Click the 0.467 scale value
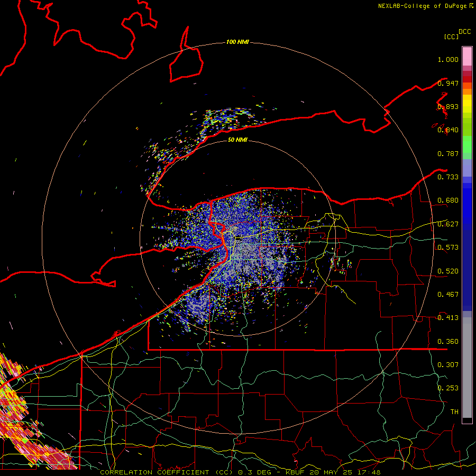Viewport: 476px width, 476px height. click(448, 295)
